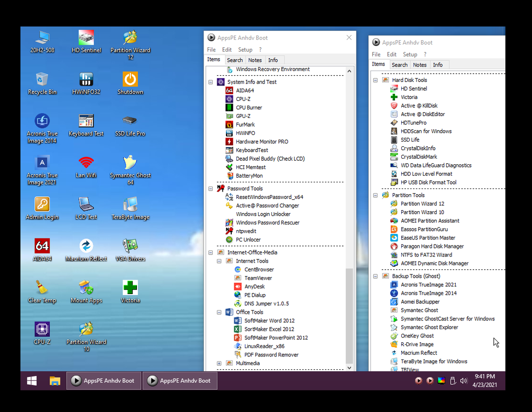Select HDD Low Level Format entry
532x412 pixels.
tap(426, 174)
